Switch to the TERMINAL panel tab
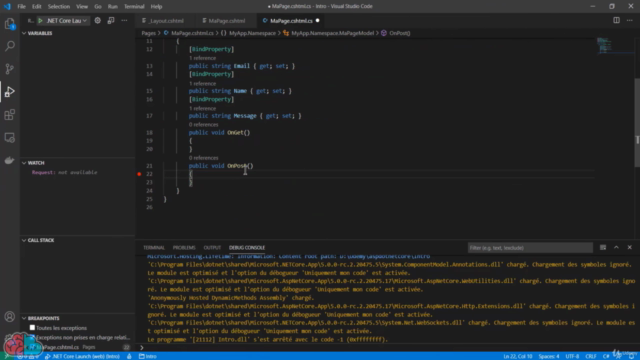640x360 pixels. click(154, 248)
